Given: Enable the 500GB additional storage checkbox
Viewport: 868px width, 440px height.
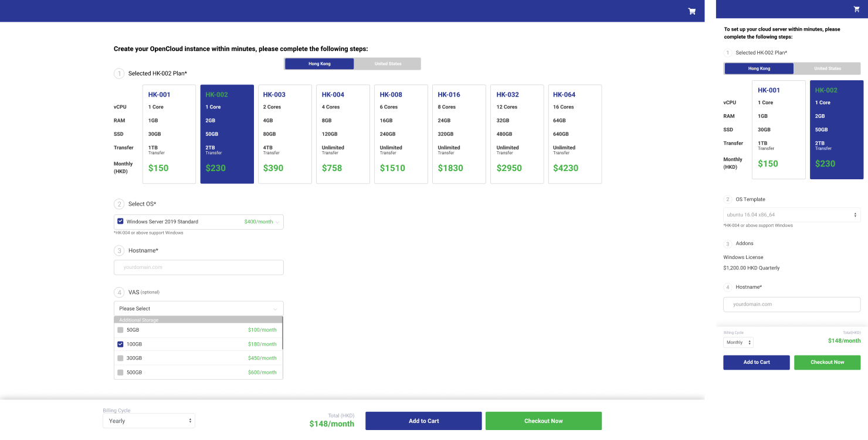Looking at the screenshot, I should click(x=120, y=372).
